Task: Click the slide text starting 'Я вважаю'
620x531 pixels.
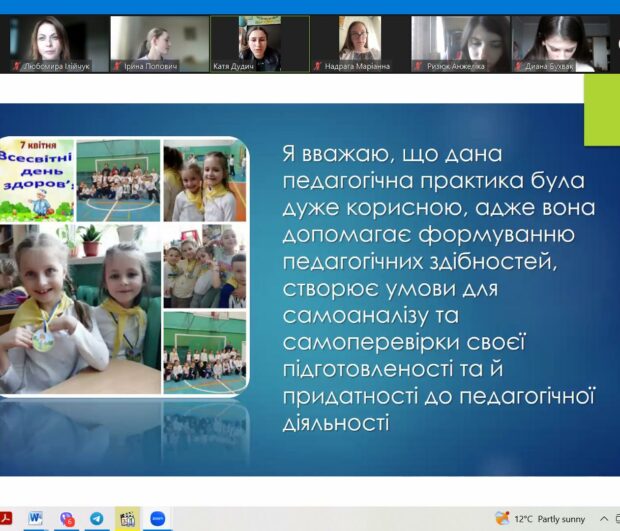Action: tap(439, 288)
